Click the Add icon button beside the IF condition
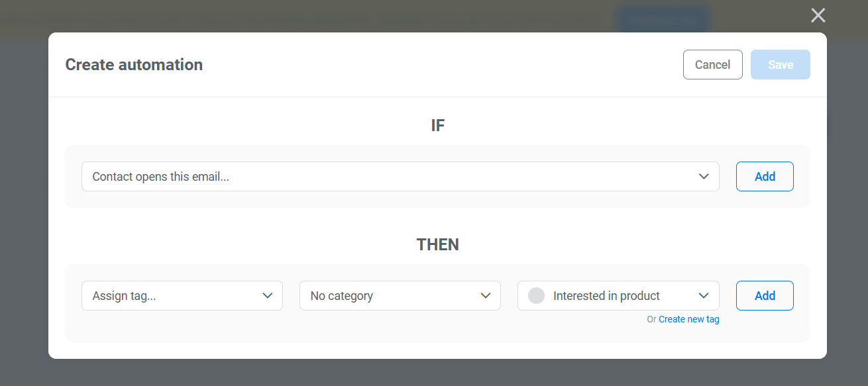 (764, 176)
